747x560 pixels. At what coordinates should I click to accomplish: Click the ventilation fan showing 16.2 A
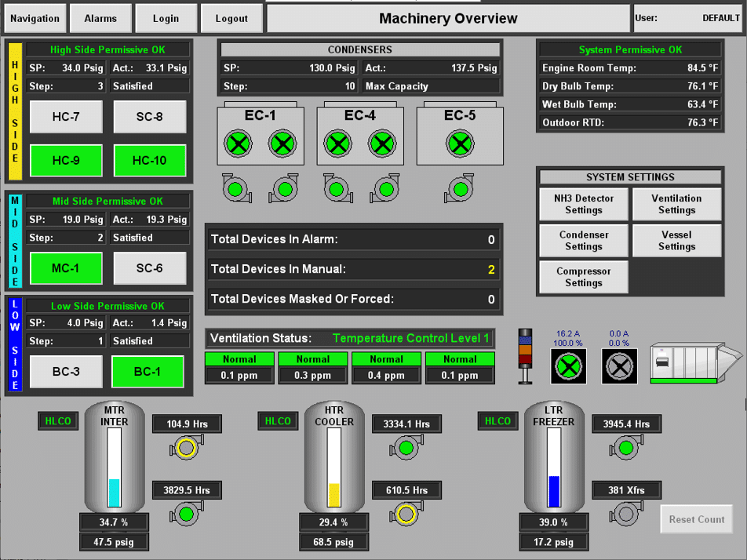click(568, 366)
